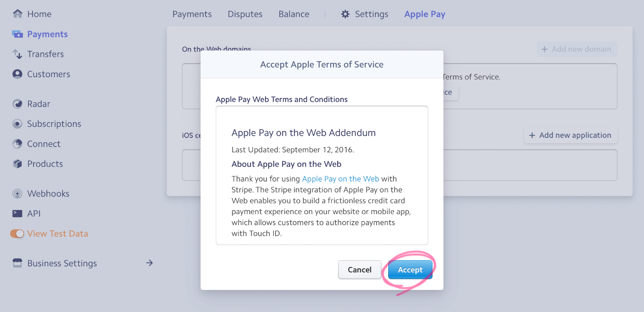Open Transfers via its arrows icon
Image resolution: width=644 pixels, height=312 pixels.
click(x=17, y=54)
